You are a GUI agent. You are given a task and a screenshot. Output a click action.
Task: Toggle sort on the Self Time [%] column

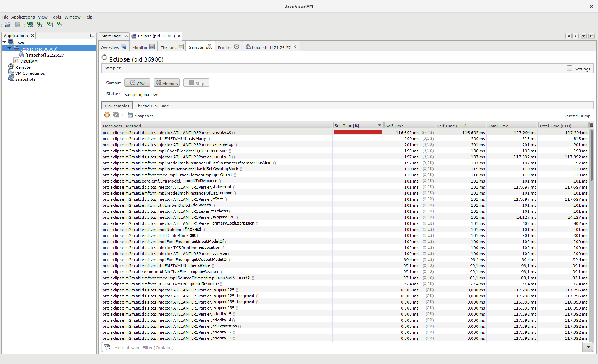click(x=358, y=126)
